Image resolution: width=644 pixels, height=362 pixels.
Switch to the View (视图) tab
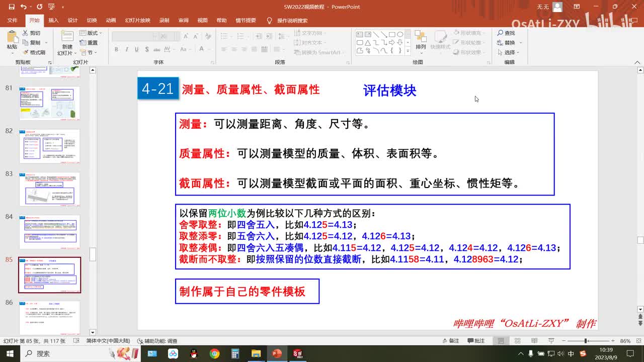pyautogui.click(x=202, y=21)
